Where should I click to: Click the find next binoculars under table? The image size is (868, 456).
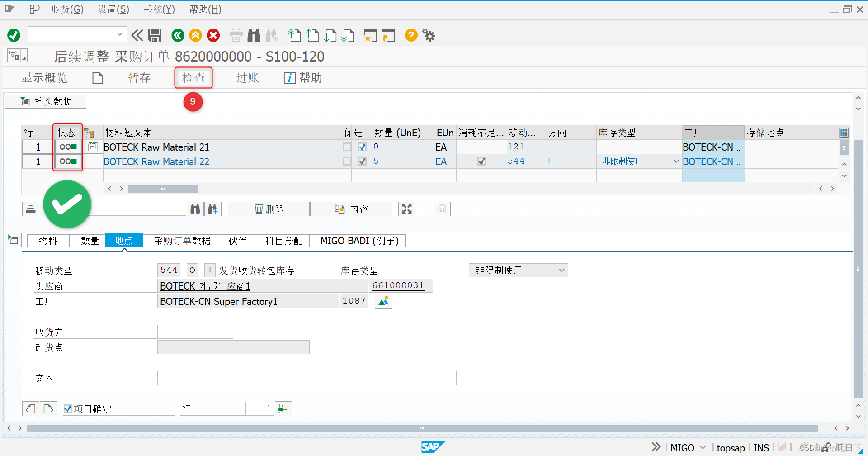click(x=212, y=209)
